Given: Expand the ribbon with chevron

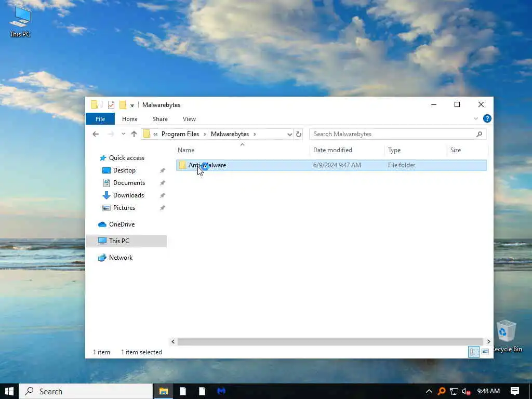Looking at the screenshot, I should click(476, 118).
